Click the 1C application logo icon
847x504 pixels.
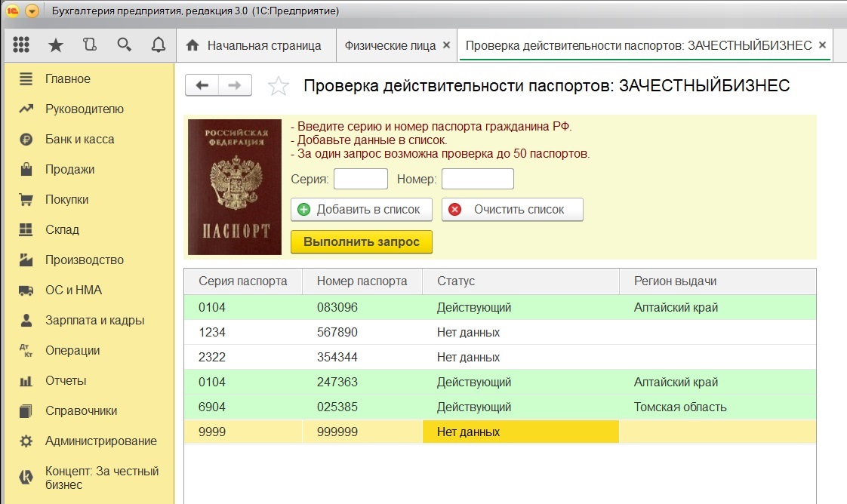tap(12, 11)
